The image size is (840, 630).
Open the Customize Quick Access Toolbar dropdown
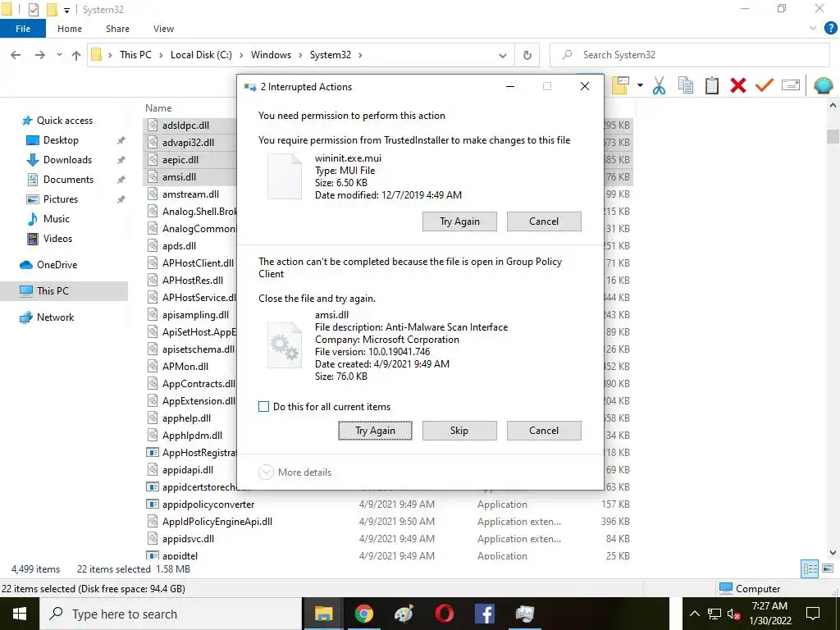67,10
